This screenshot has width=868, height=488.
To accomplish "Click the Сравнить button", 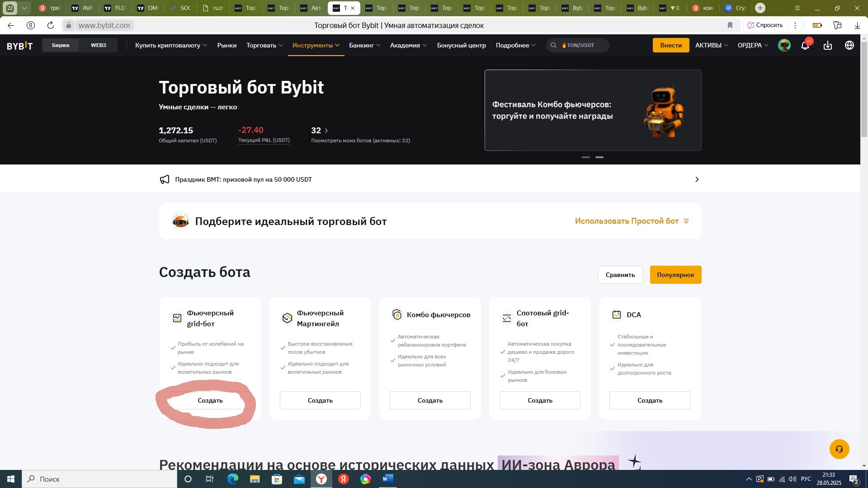I will tap(620, 275).
